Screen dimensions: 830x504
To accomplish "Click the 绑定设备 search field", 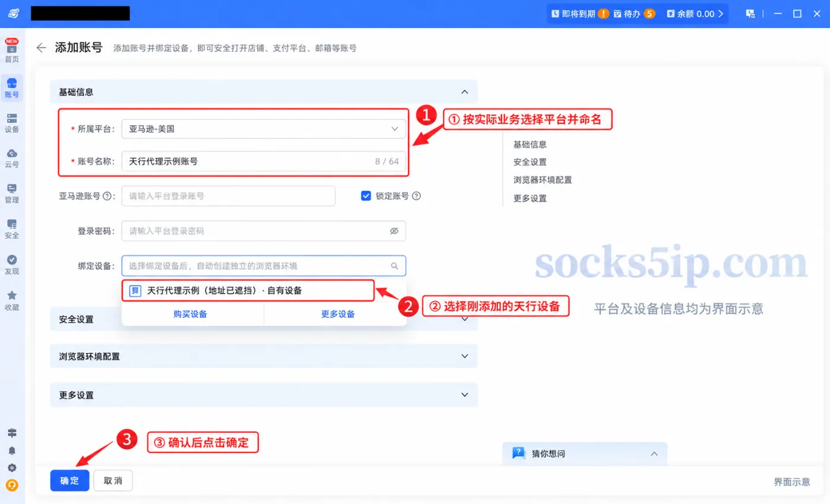I will click(x=264, y=266).
